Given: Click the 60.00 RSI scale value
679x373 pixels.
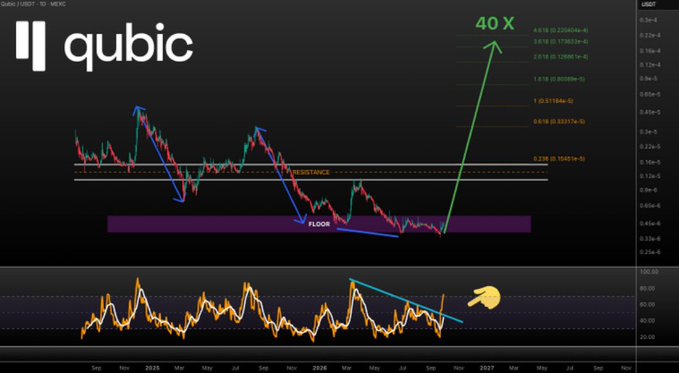Looking at the screenshot, I should pyautogui.click(x=648, y=305).
